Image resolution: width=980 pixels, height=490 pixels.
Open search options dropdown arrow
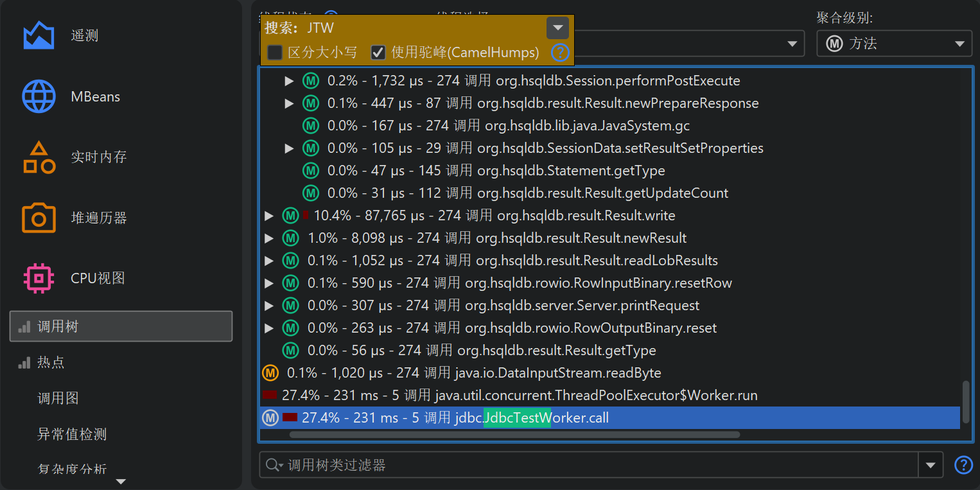click(557, 28)
